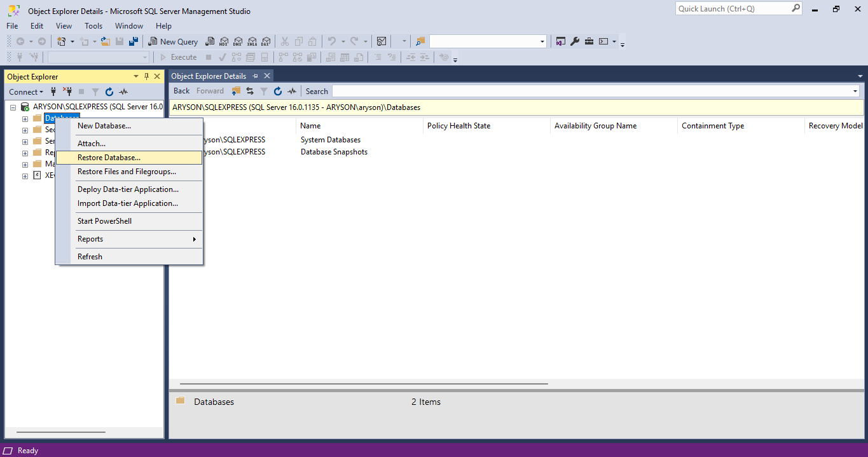
Task: Click the Save toolbar icon
Action: [120, 41]
